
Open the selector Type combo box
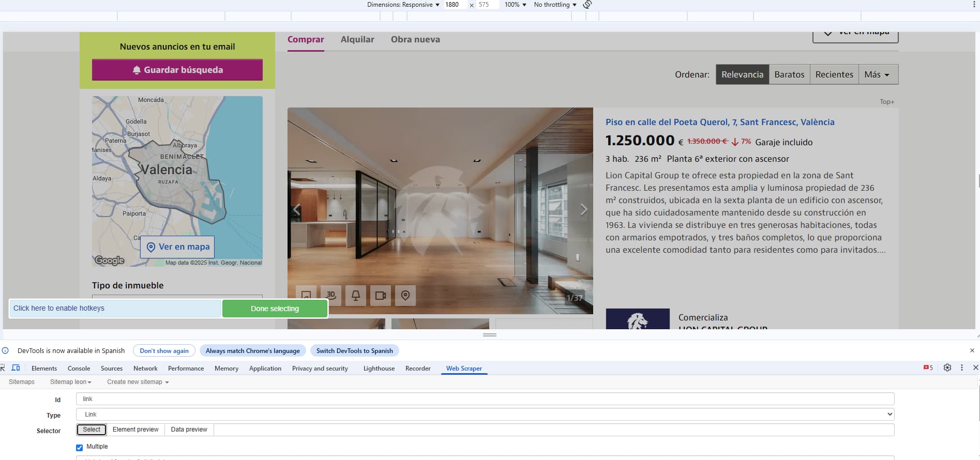coord(485,415)
